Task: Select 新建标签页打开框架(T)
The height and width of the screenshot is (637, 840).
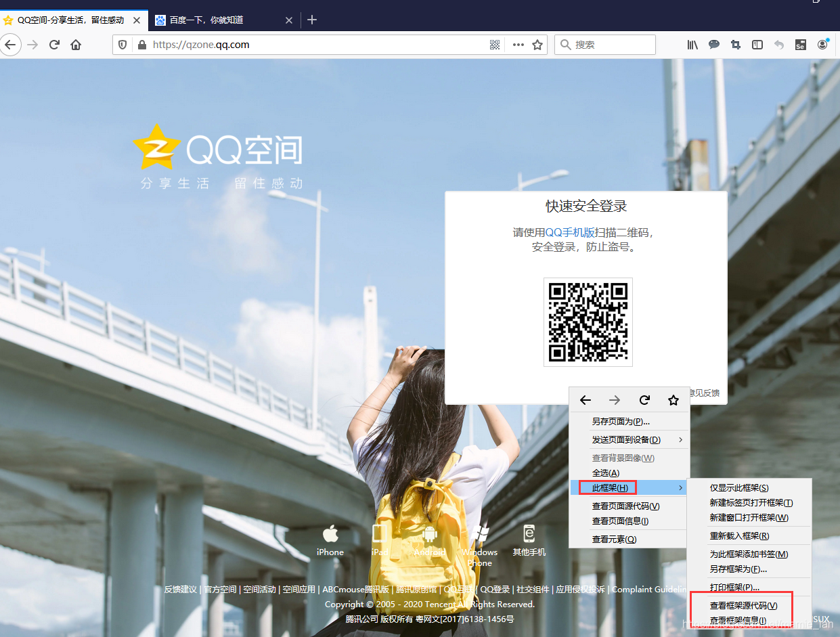Action: (x=749, y=503)
